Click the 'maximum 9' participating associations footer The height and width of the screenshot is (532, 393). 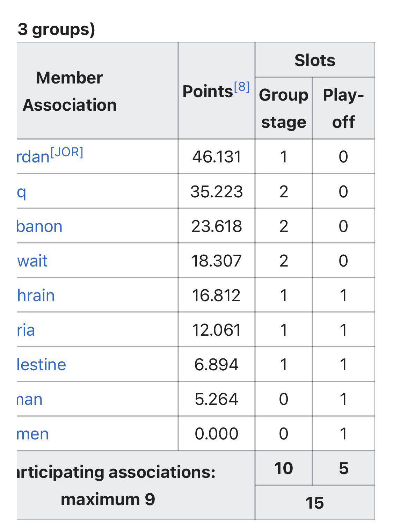(x=108, y=500)
